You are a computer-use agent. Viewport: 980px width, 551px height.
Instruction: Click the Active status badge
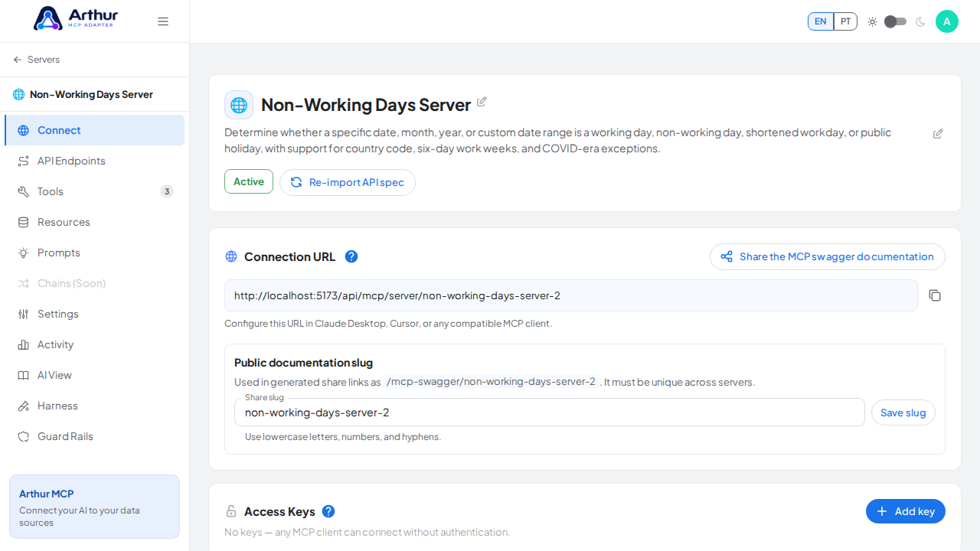pyautogui.click(x=249, y=181)
